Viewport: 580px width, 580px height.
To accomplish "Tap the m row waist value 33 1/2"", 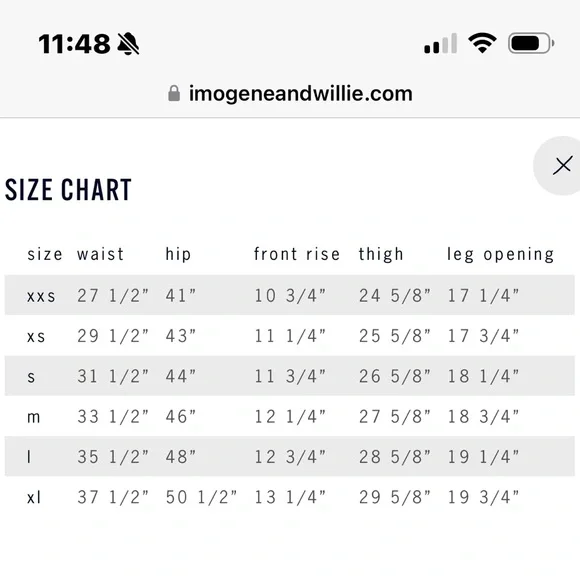I will 113,417.
